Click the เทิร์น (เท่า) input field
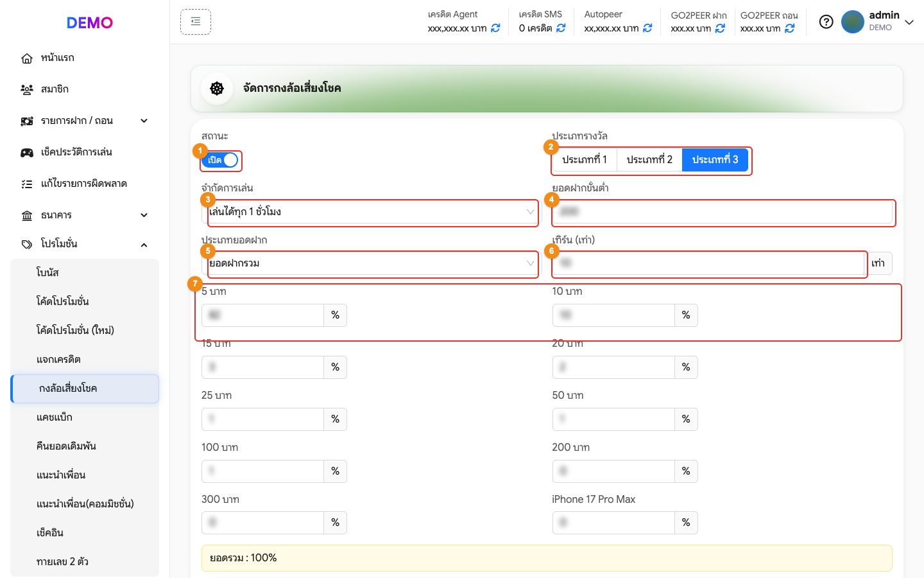 (x=708, y=263)
